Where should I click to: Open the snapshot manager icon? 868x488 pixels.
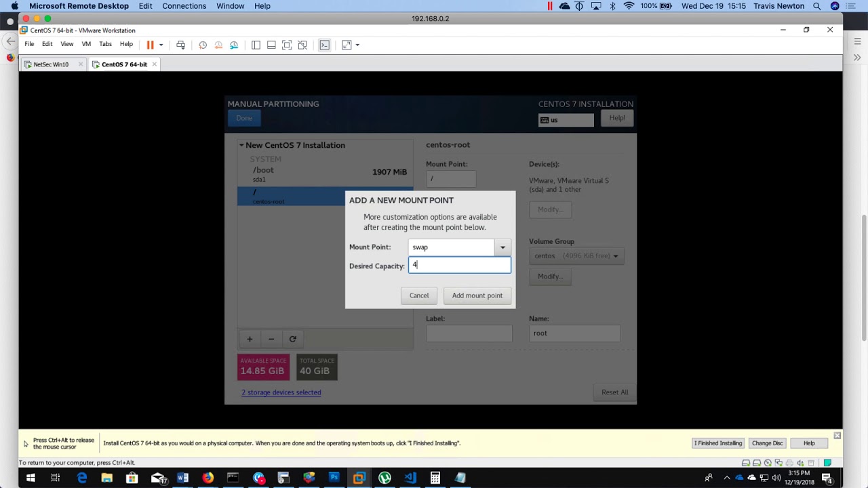point(234,45)
